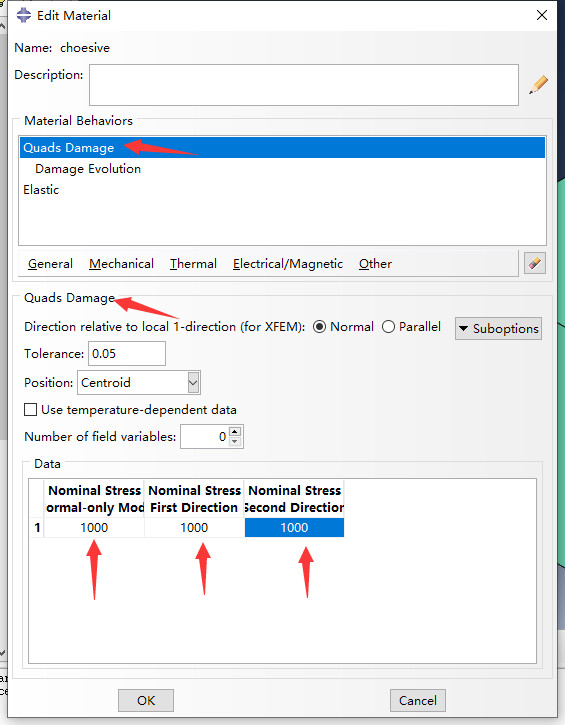Click the Tolerance input field
The width and height of the screenshot is (565, 725).
127,354
